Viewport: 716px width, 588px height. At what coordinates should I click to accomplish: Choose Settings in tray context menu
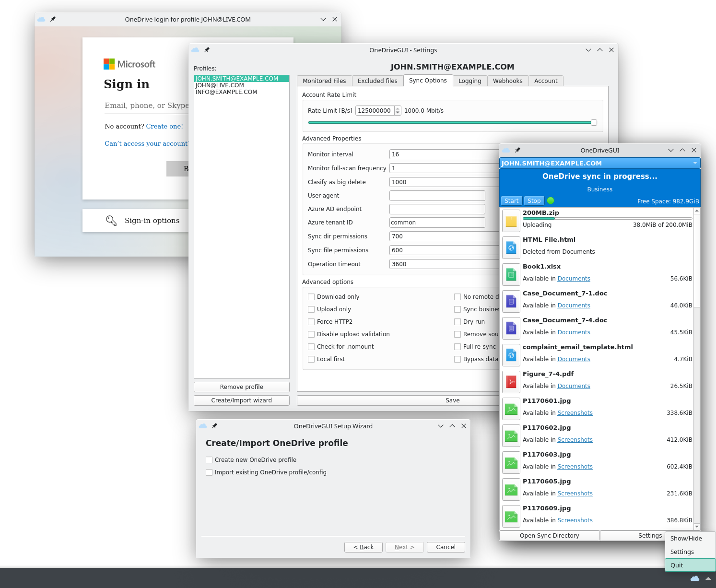(x=690, y=552)
